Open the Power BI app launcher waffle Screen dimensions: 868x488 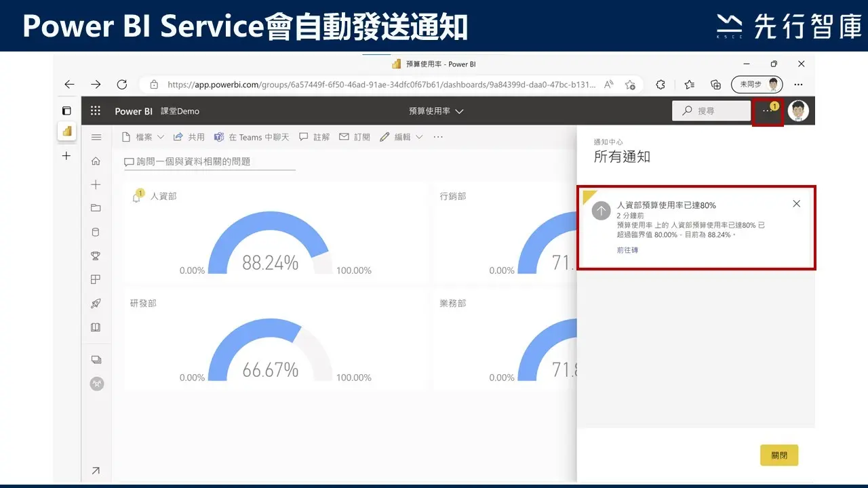96,111
